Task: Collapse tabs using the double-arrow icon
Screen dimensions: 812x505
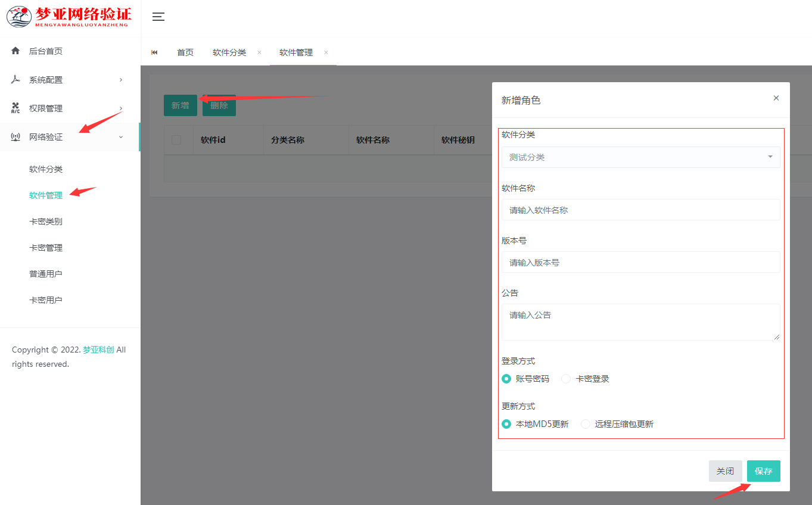Action: [x=154, y=52]
